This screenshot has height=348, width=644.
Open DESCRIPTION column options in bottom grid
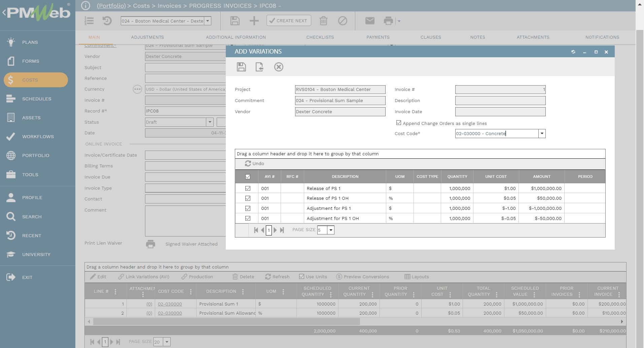(x=243, y=291)
